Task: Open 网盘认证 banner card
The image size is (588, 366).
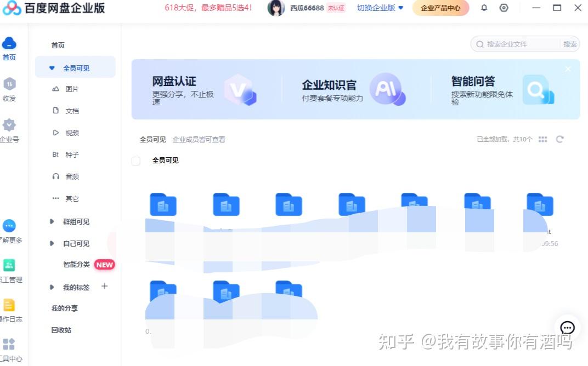Action: pyautogui.click(x=205, y=89)
